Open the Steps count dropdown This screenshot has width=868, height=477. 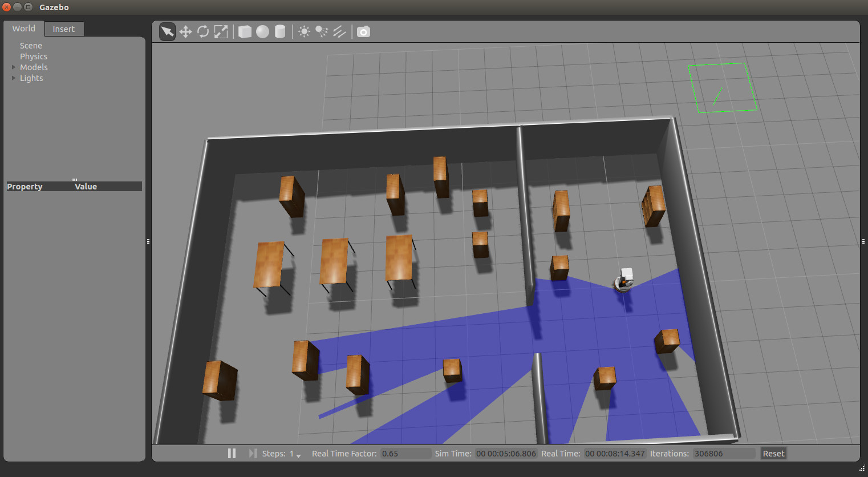point(295,454)
